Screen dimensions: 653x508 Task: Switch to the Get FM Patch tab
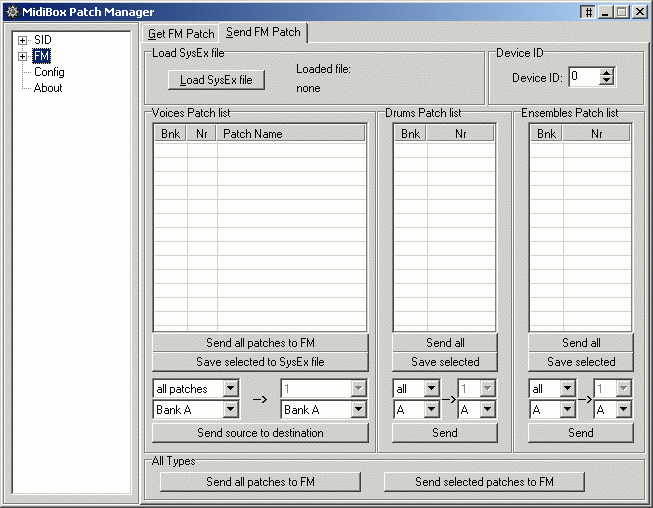[x=181, y=34]
